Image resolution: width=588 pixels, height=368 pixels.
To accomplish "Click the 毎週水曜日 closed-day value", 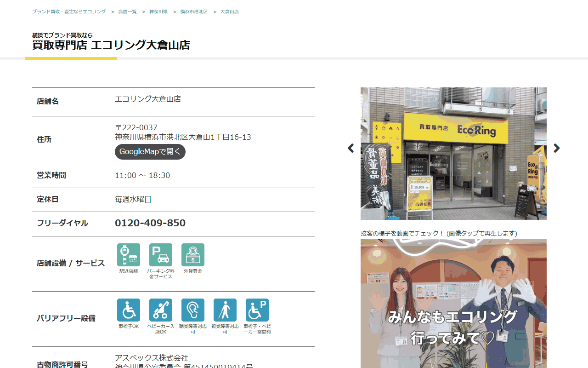I will [133, 199].
